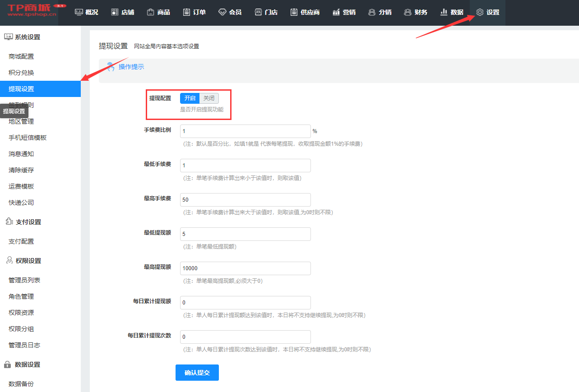The width and height of the screenshot is (579, 392).
Task: Click the 会员 member diamond icon
Action: (x=222, y=12)
